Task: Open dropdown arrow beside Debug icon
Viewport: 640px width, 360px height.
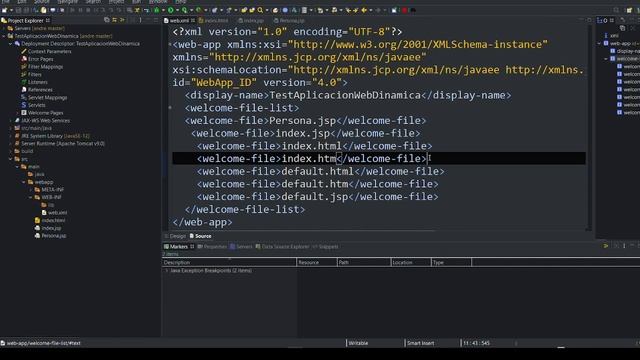Action: click(163, 10)
